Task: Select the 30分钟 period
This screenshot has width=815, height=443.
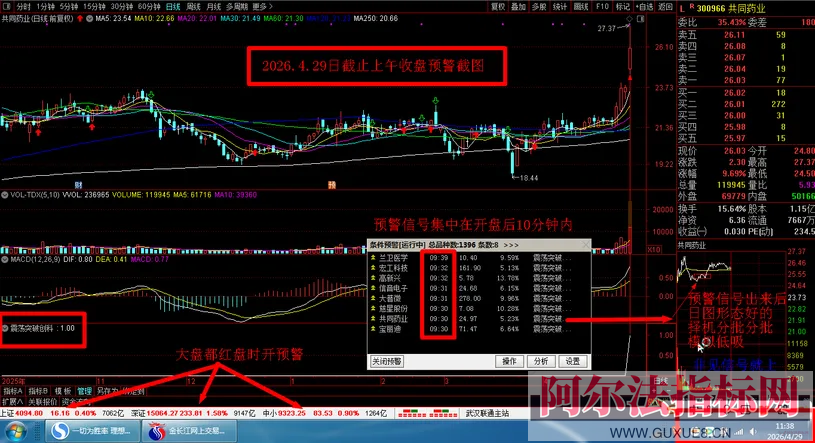Action: click(x=122, y=7)
